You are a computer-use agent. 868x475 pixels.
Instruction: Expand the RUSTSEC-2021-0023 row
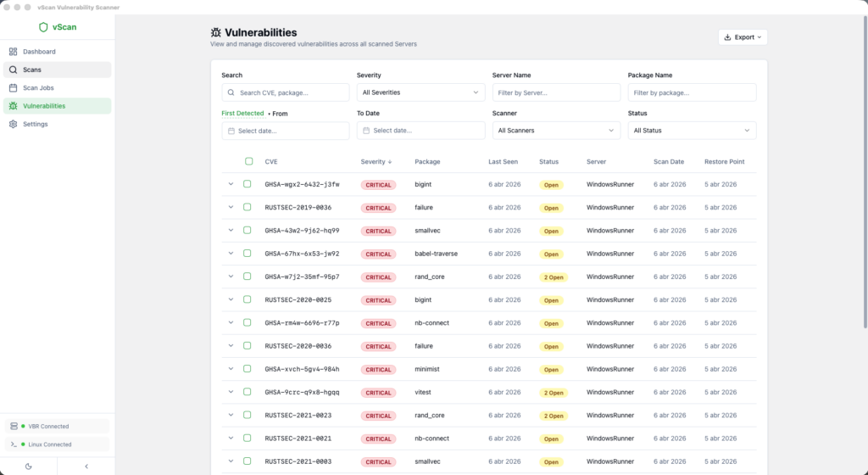(x=231, y=415)
